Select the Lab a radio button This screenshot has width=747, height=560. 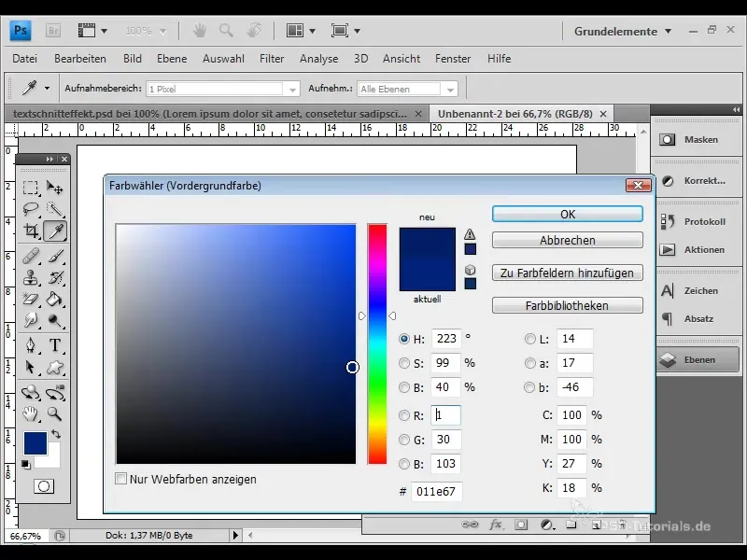(529, 363)
